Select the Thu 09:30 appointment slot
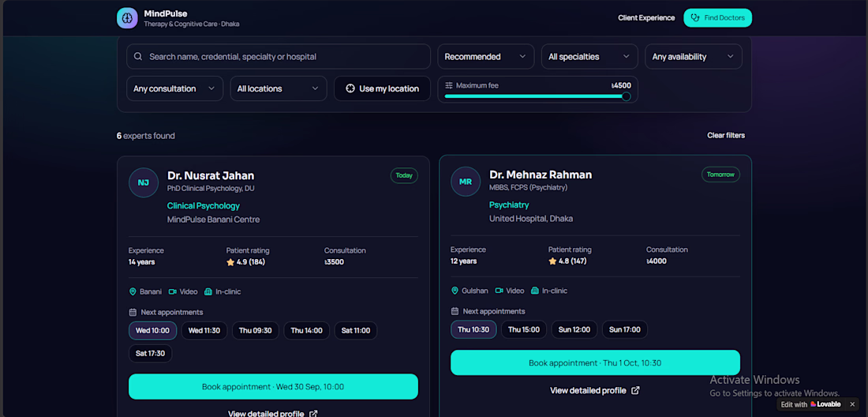 [x=255, y=331]
